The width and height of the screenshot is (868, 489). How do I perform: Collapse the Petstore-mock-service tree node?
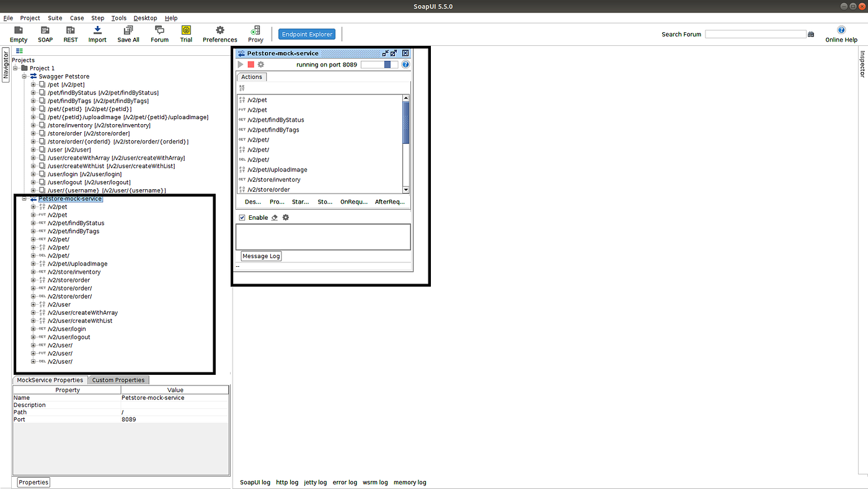pyautogui.click(x=25, y=199)
